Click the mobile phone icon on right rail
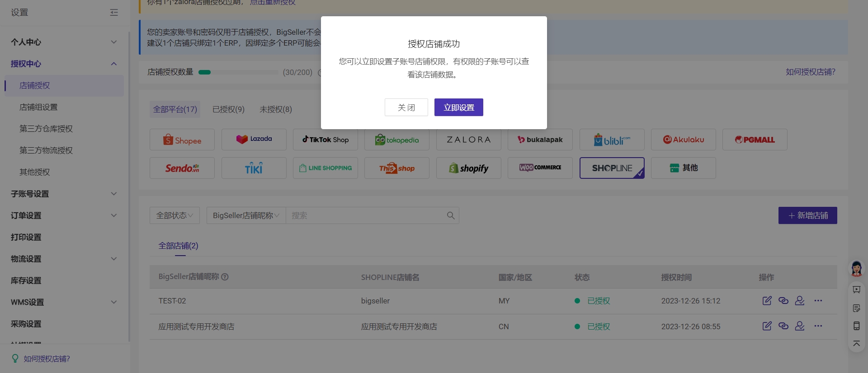 pyautogui.click(x=857, y=326)
